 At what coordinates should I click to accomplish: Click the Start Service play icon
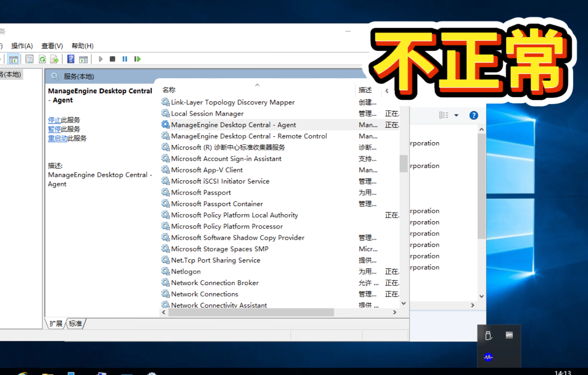coord(101,59)
